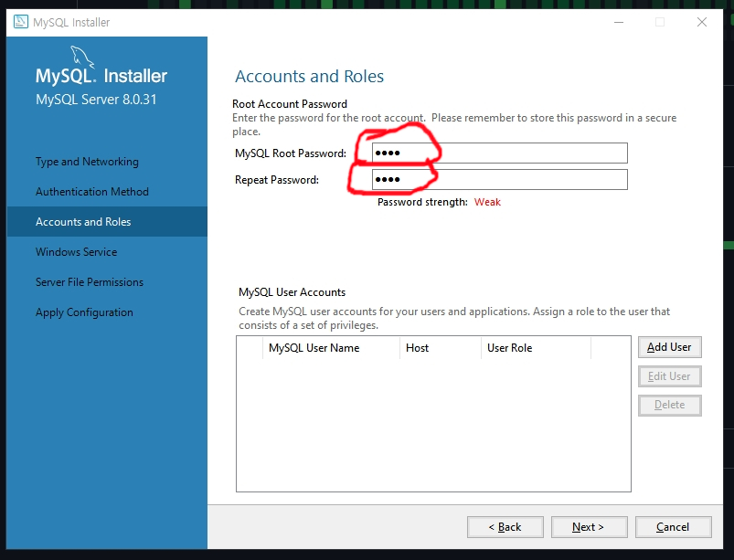The height and width of the screenshot is (560, 734).
Task: Go to Server File Permissions step
Action: click(90, 282)
